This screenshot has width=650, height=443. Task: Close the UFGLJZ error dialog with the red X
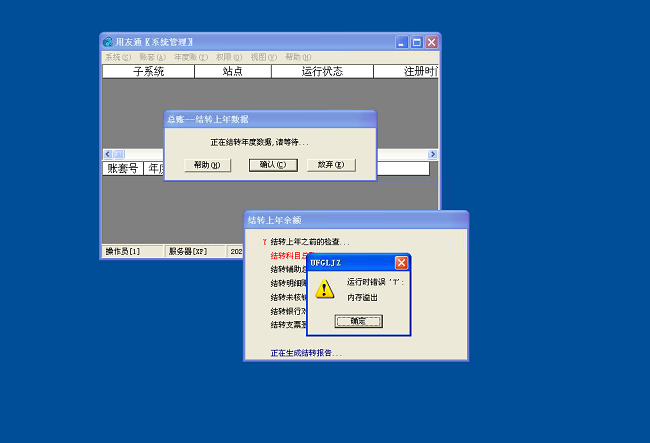pos(401,263)
